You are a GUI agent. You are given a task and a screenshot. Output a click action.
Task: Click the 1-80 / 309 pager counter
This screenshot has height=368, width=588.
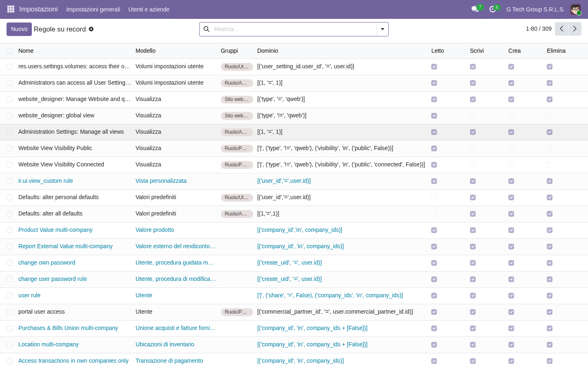(x=539, y=29)
